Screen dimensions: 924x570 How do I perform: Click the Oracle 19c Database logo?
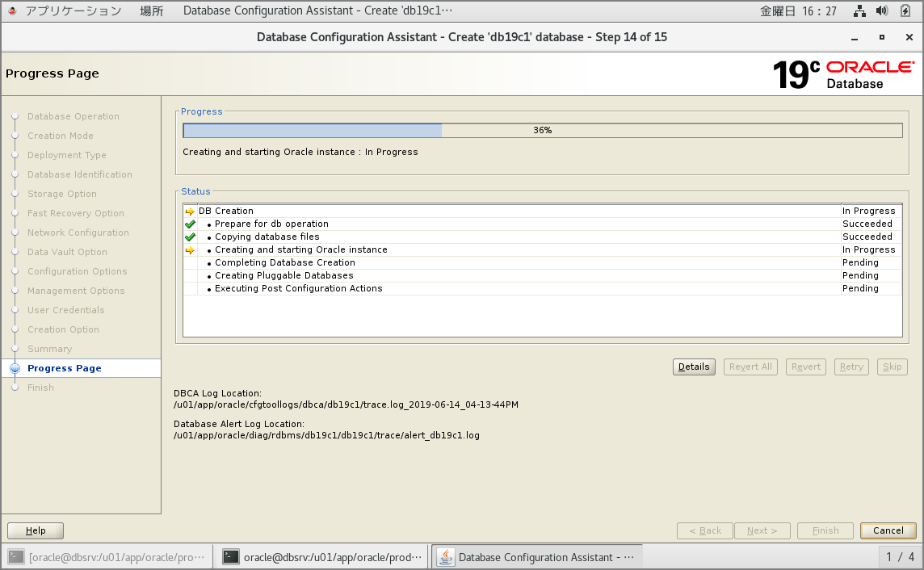click(843, 74)
